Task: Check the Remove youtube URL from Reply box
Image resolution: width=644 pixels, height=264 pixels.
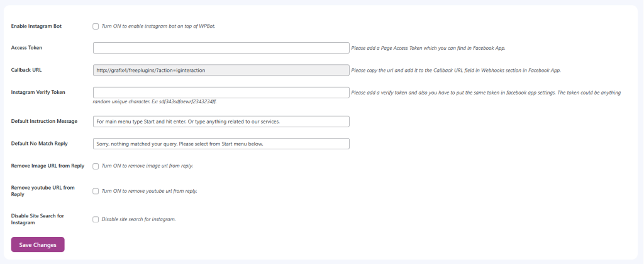Action: pyautogui.click(x=96, y=191)
